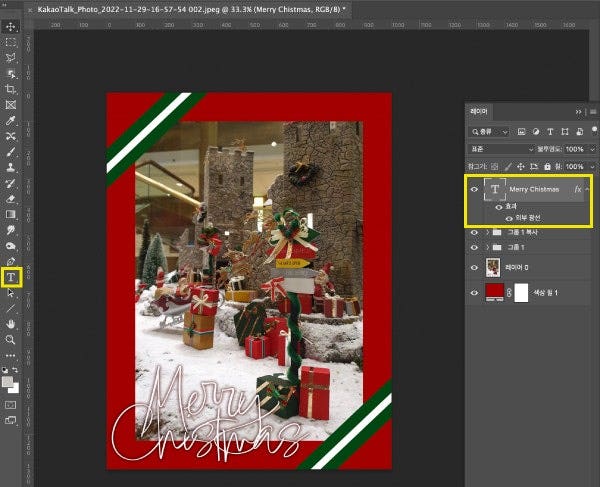Select the Frame tool

tap(11, 105)
